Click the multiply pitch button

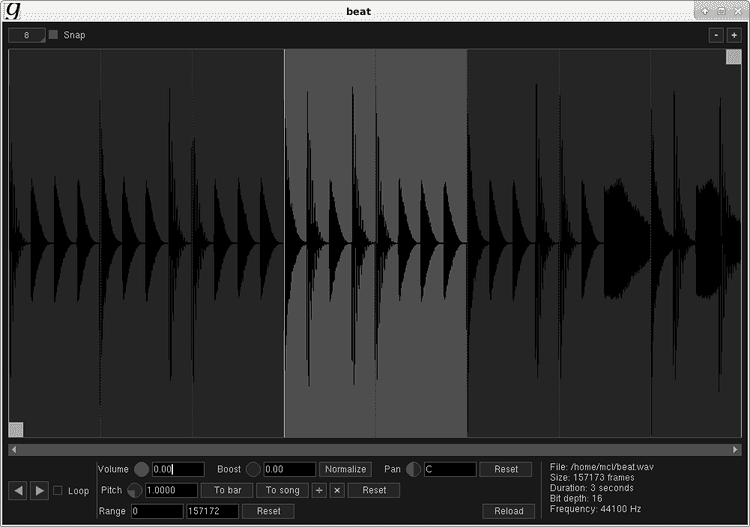(337, 490)
